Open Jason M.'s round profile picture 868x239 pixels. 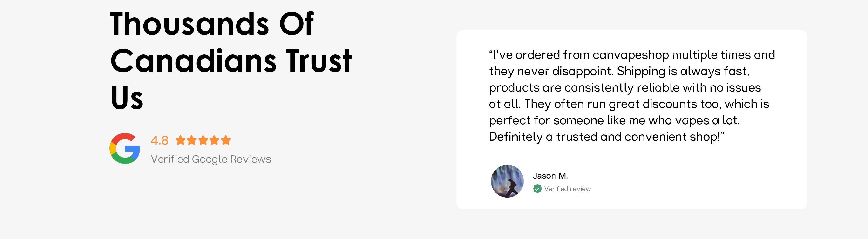(x=507, y=181)
